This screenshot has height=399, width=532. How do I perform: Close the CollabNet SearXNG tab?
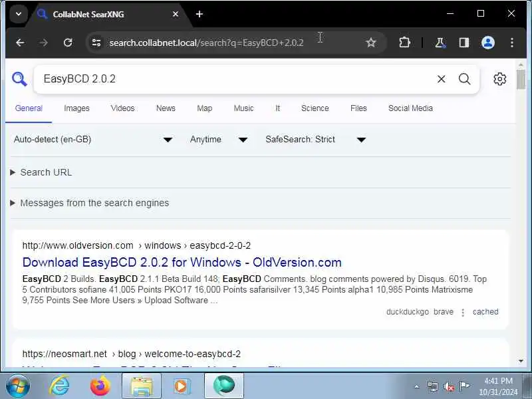[176, 14]
